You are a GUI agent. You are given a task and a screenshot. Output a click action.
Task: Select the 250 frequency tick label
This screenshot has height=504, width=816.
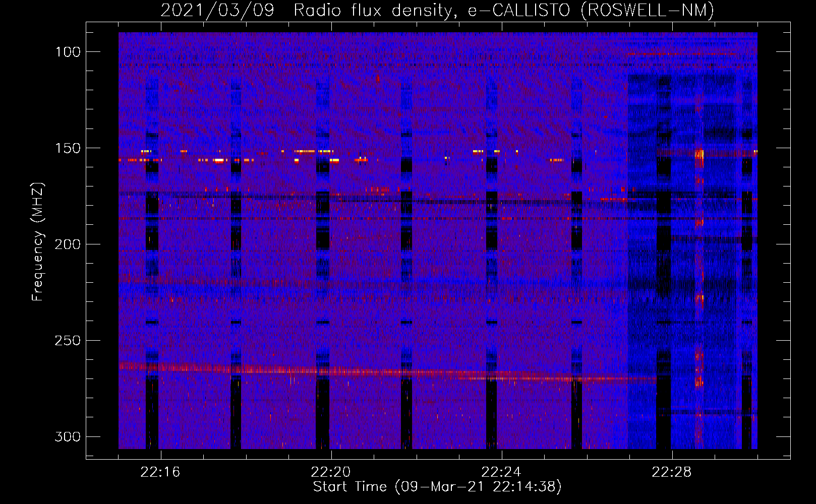tap(68, 341)
